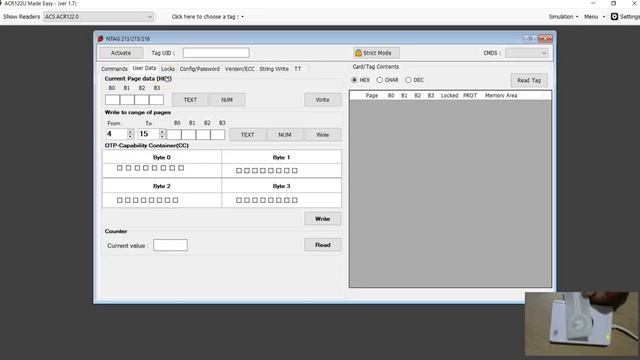Click the Activate button
640x360 pixels.
coord(121,53)
